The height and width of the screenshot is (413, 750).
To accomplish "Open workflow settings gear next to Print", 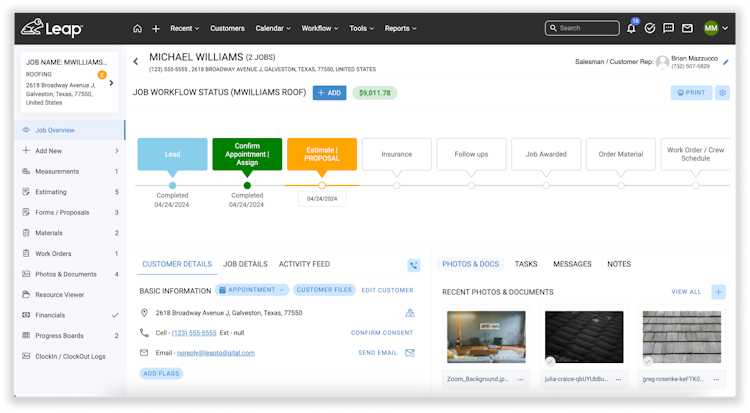I will 722,92.
